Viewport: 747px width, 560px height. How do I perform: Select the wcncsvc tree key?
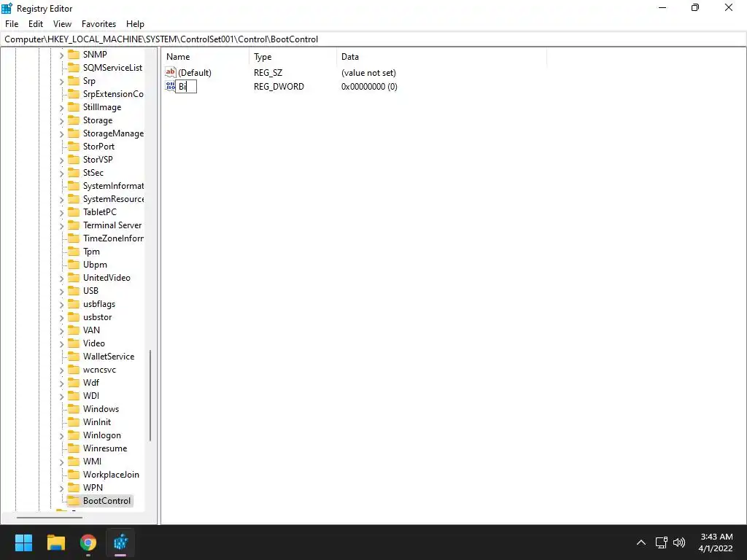pos(99,370)
